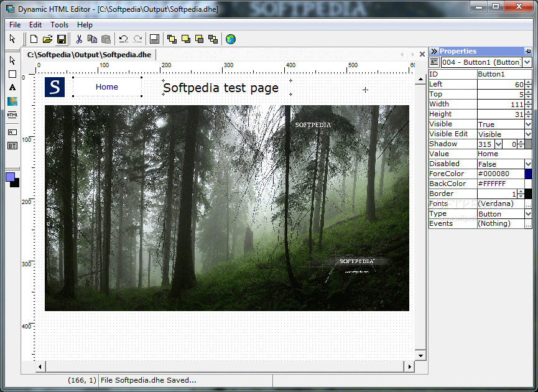538x392 pixels.
Task: Click the vertical scrollbar down arrow
Action: (x=420, y=356)
